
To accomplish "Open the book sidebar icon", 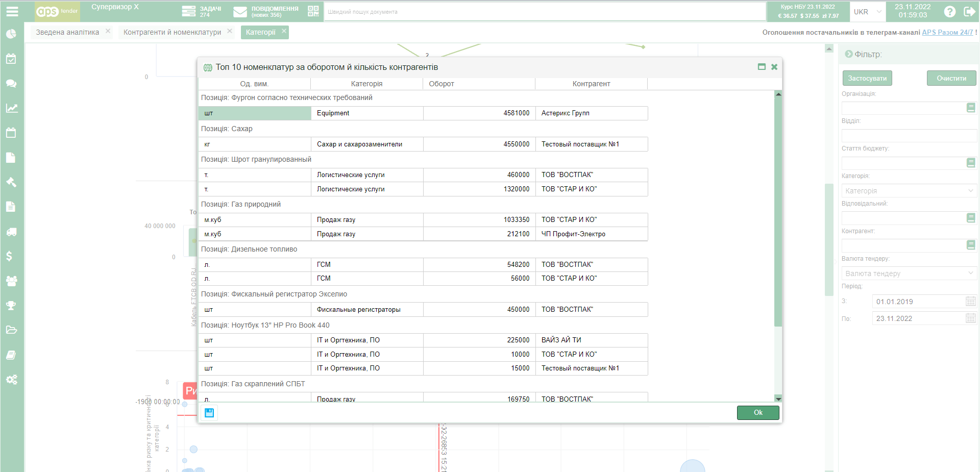I will tap(11, 355).
